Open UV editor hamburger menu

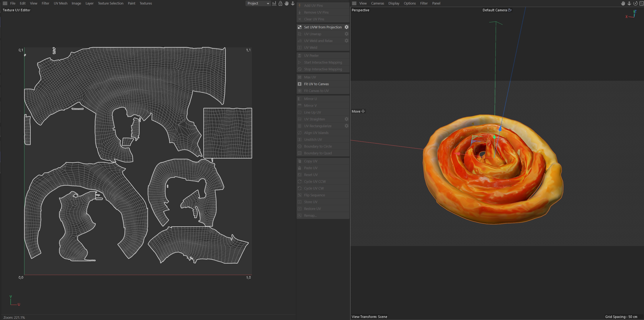click(x=5, y=3)
